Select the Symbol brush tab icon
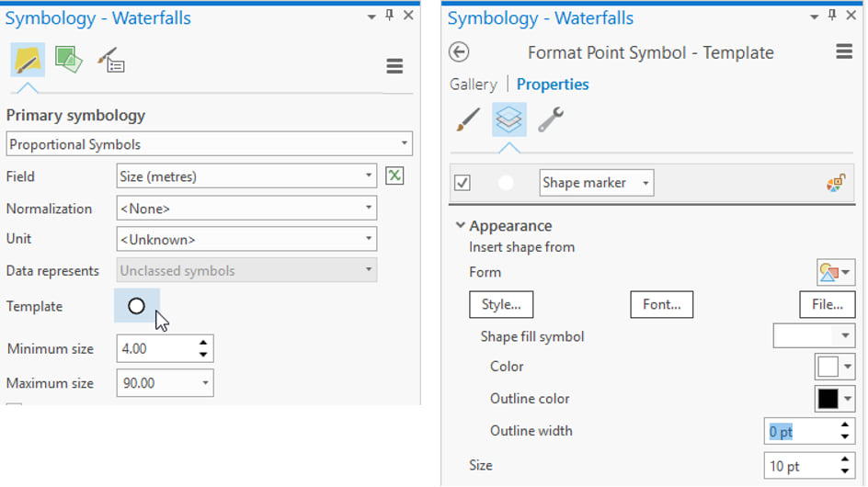Viewport: 868px width, 487px height. 468,119
